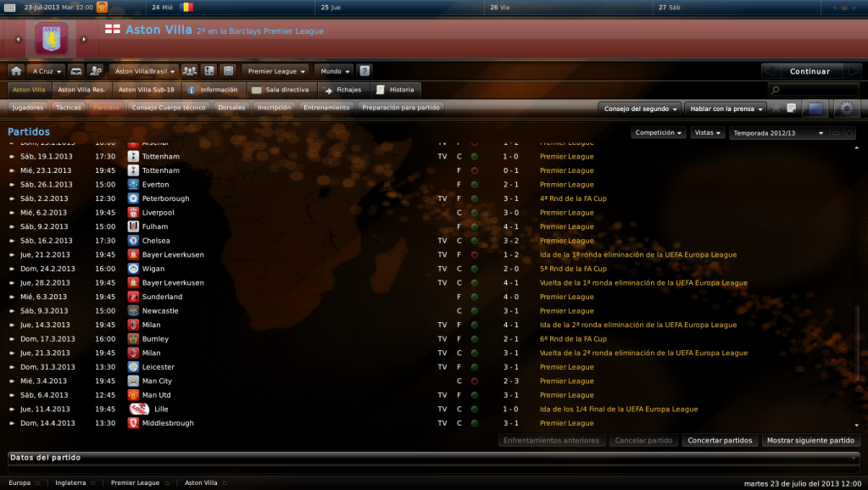868x490 pixels.
Task: Click the star bookmark icon
Action: tap(776, 108)
